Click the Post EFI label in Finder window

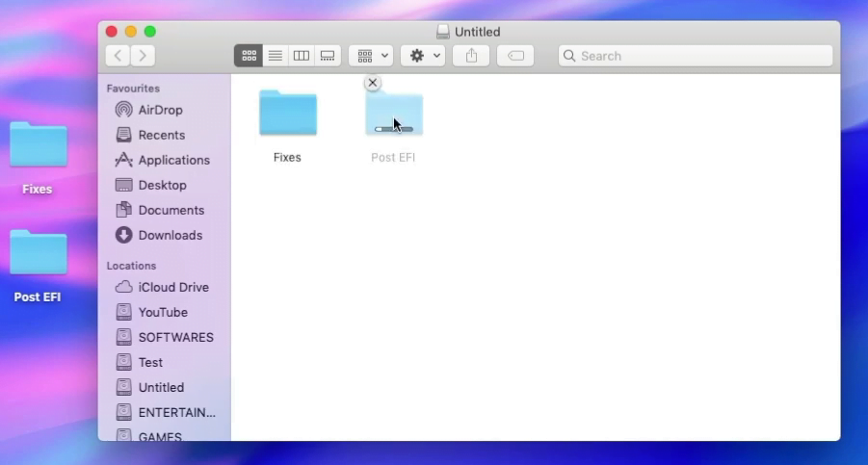[393, 157]
